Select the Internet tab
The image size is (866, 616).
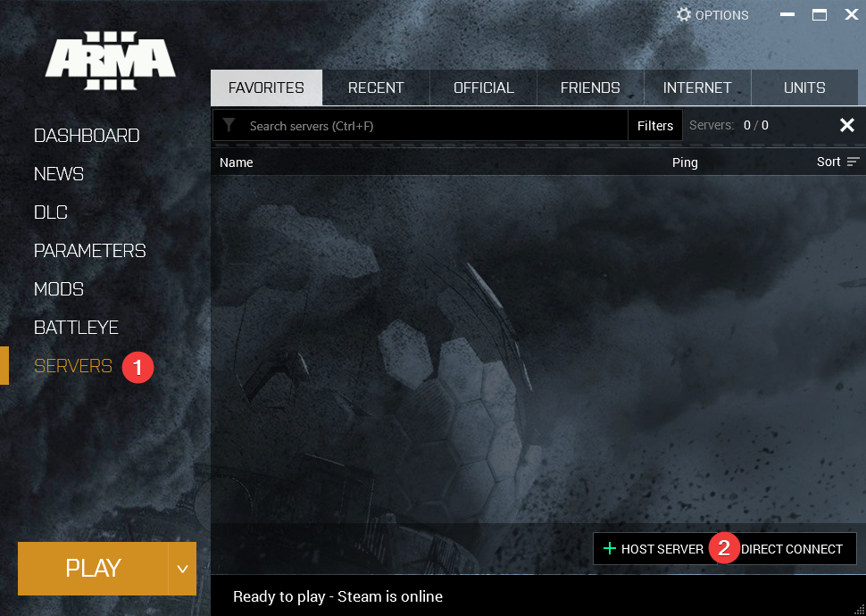point(697,87)
